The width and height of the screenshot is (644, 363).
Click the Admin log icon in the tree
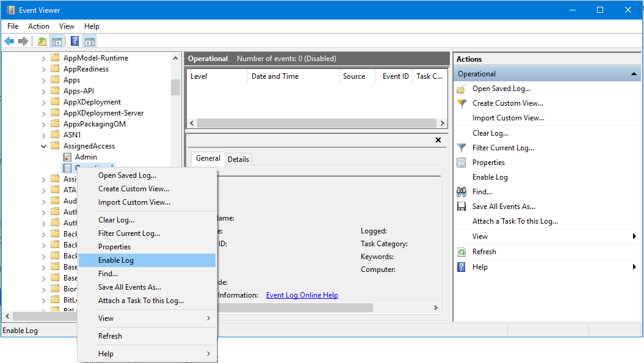[67, 158]
